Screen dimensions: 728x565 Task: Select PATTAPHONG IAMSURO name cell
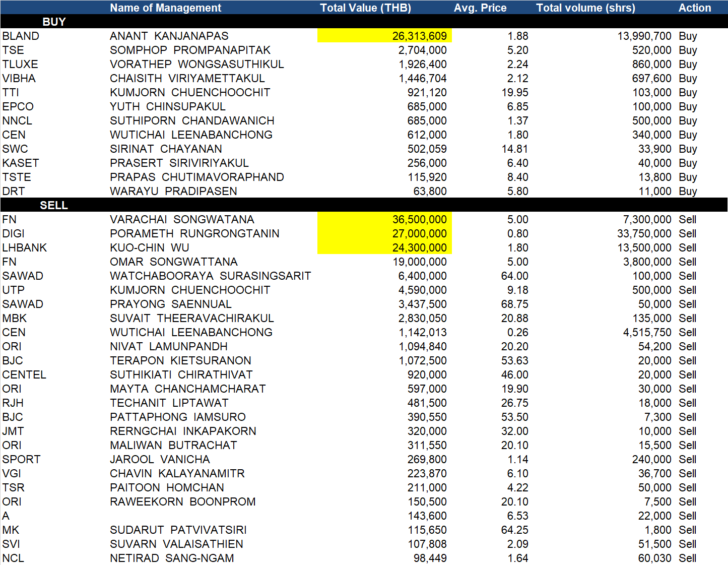pyautogui.click(x=178, y=417)
